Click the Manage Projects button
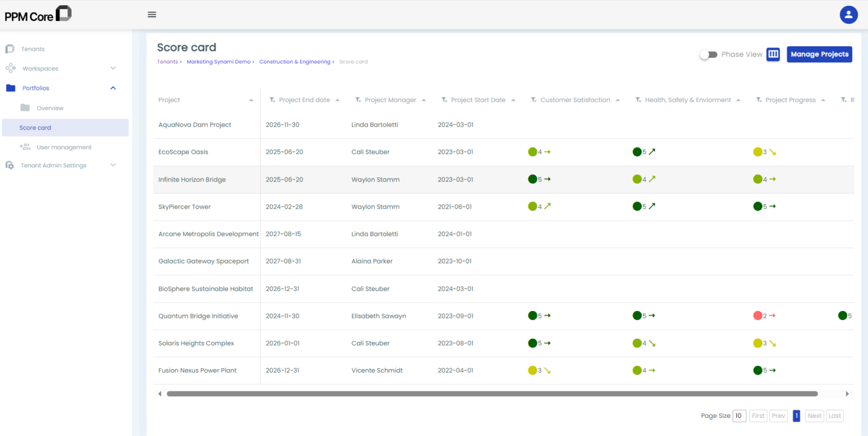 pos(819,54)
